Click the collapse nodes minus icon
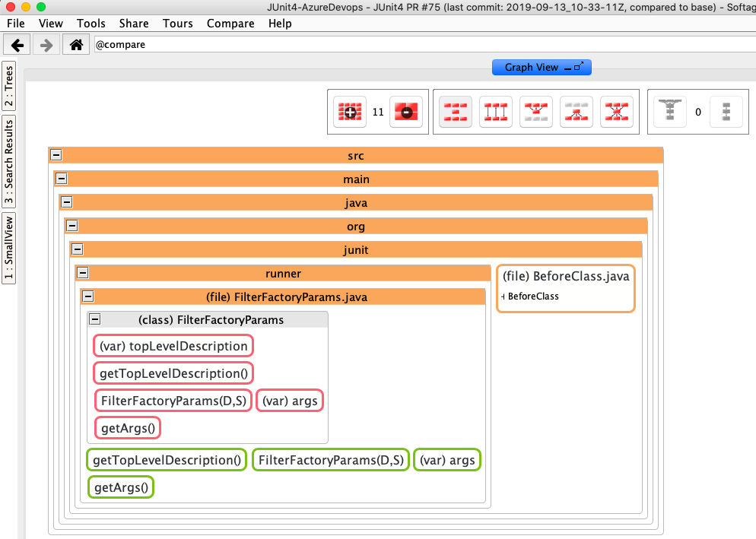The width and height of the screenshot is (756, 539). click(x=406, y=113)
